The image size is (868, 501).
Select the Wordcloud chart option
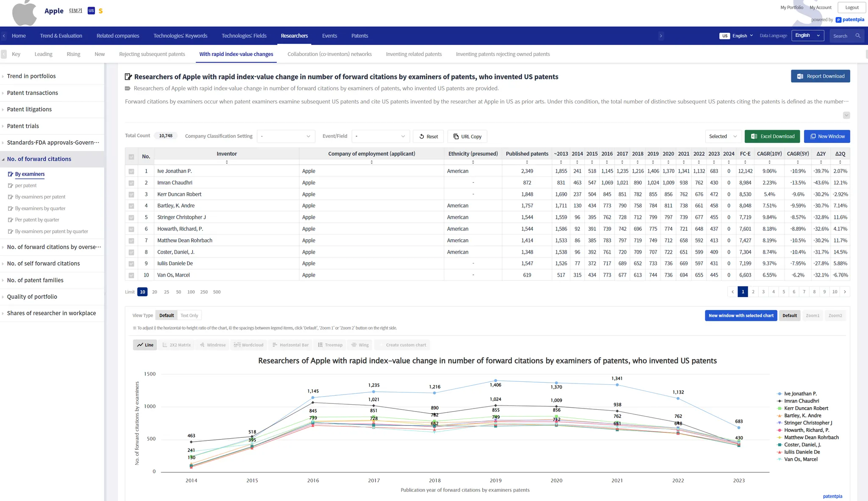pyautogui.click(x=249, y=345)
